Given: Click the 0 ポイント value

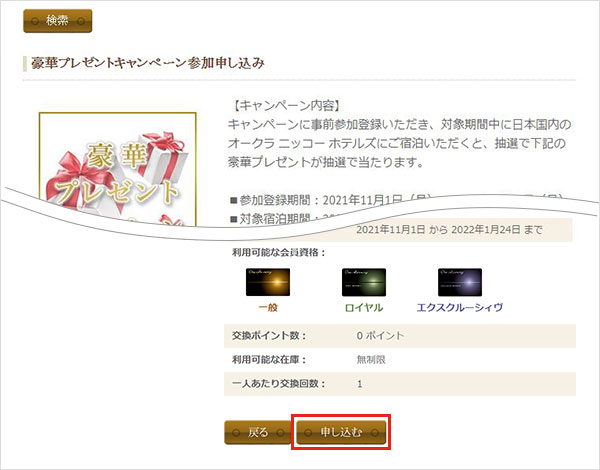Looking at the screenshot, I should click(x=380, y=336).
